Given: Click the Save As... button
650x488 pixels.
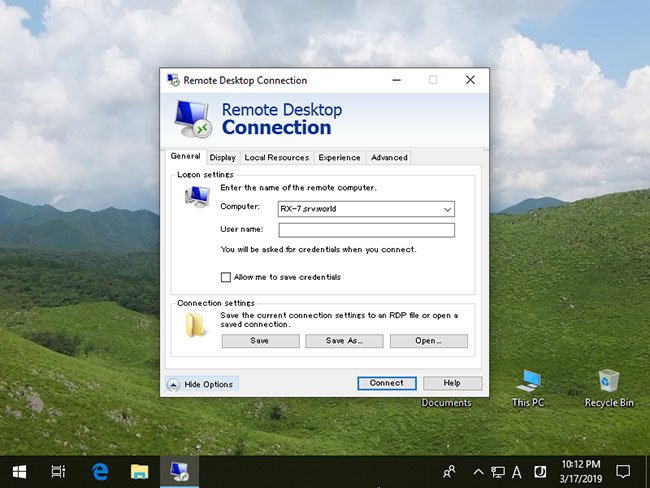Looking at the screenshot, I should tap(344, 341).
